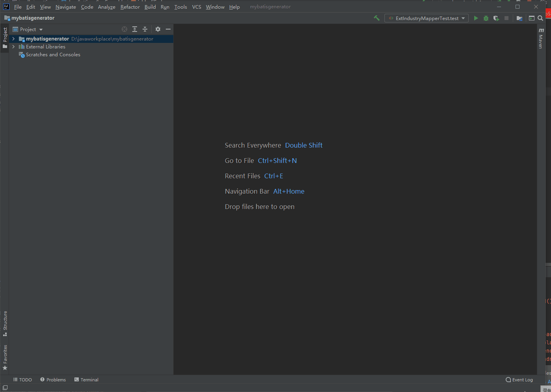The height and width of the screenshot is (392, 551).
Task: Open the Problems tool window tab
Action: [x=53, y=380]
